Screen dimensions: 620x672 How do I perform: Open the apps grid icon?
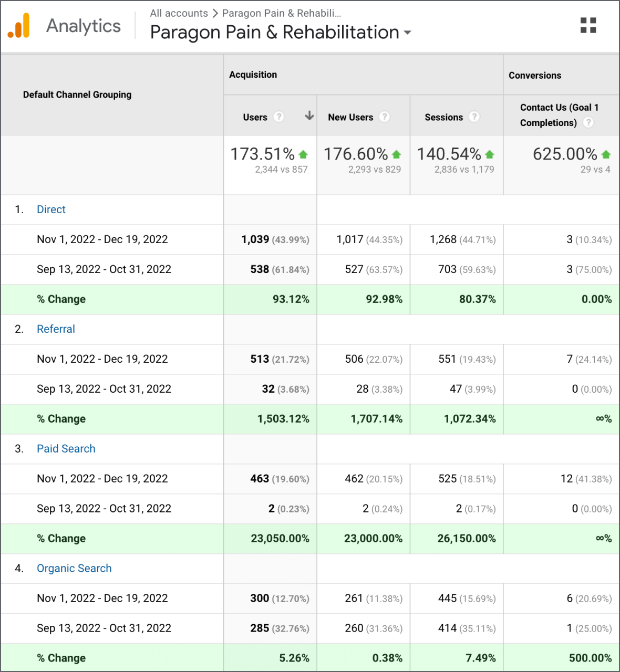(588, 25)
